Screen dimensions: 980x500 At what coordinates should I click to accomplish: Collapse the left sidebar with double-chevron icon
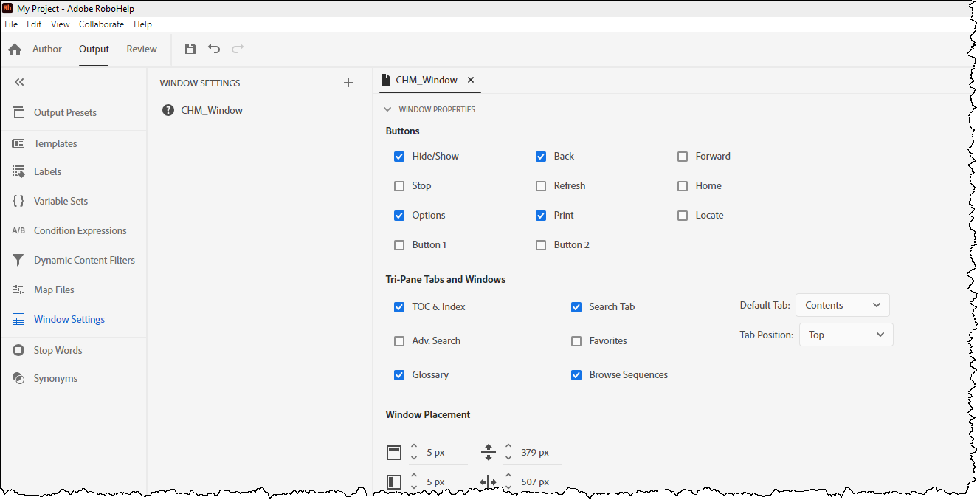pos(19,82)
